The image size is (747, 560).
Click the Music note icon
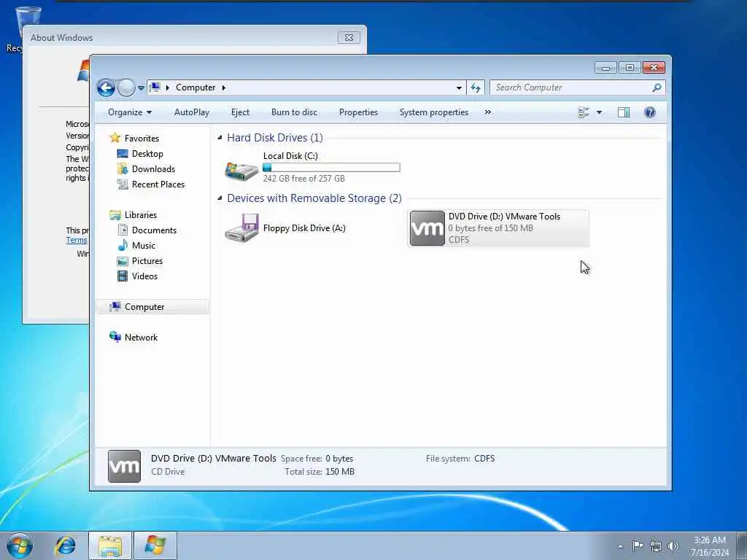coord(123,245)
